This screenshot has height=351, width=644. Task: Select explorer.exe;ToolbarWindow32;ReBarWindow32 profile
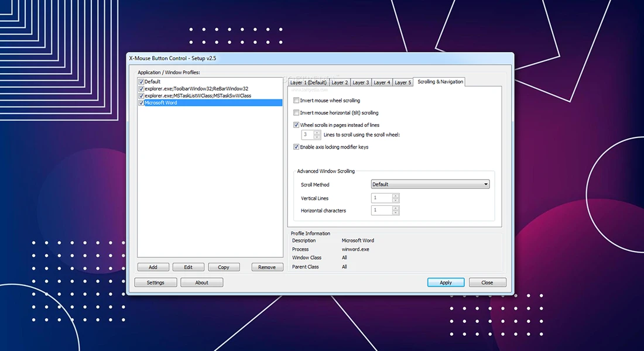tap(210, 89)
